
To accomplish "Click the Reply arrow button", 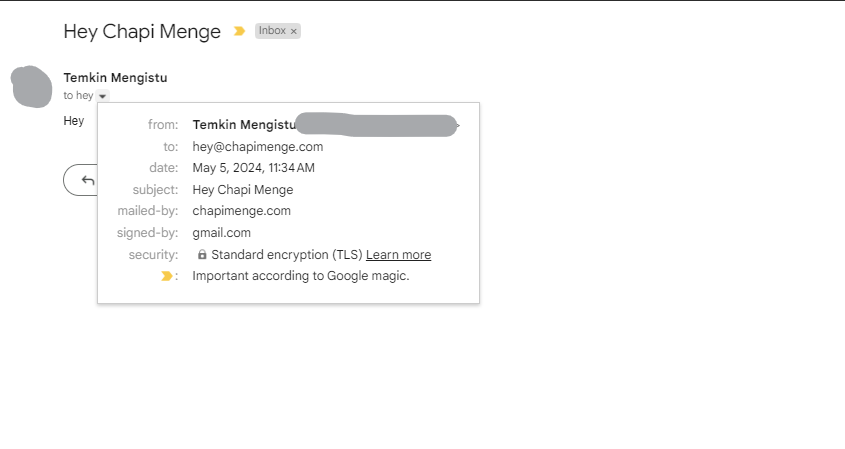I will (87, 180).
